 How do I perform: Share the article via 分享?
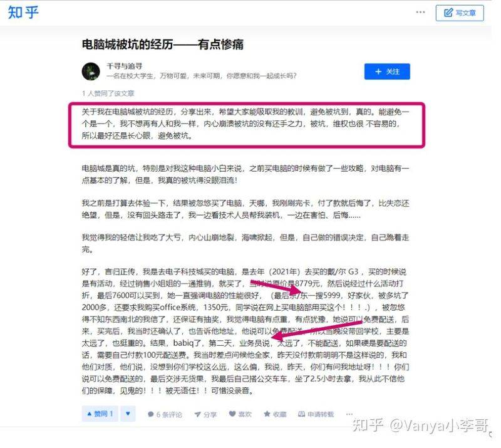pyautogui.click(x=205, y=414)
